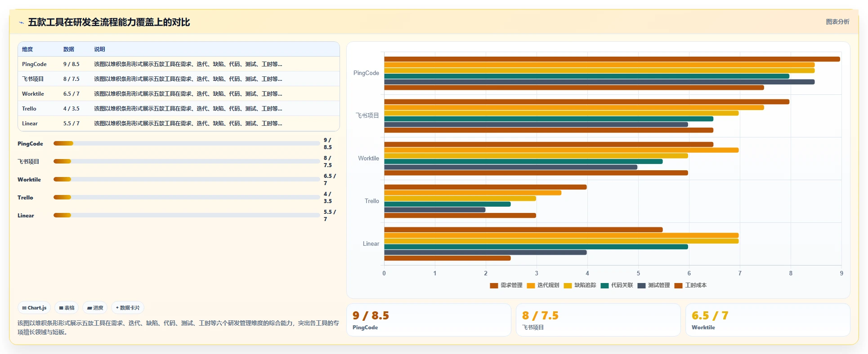This screenshot has height=354, width=868.
Task: Select the Trello name cell in the table
Action: 29,109
